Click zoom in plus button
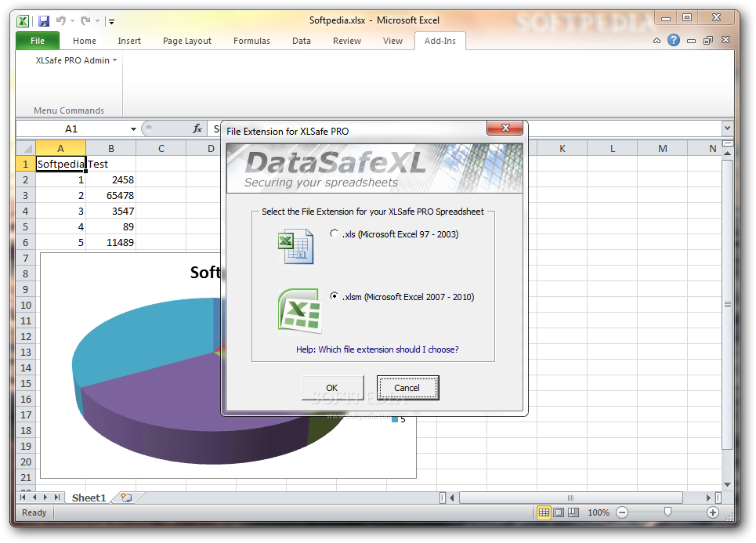This screenshot has width=756, height=543. point(713,512)
